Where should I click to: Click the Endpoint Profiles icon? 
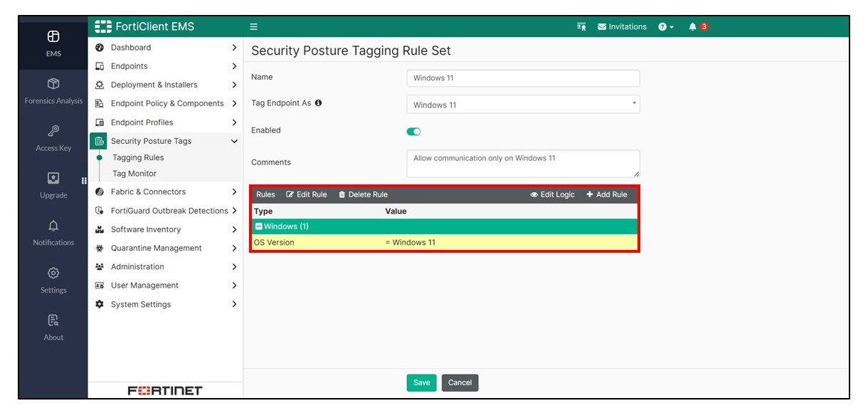point(100,122)
